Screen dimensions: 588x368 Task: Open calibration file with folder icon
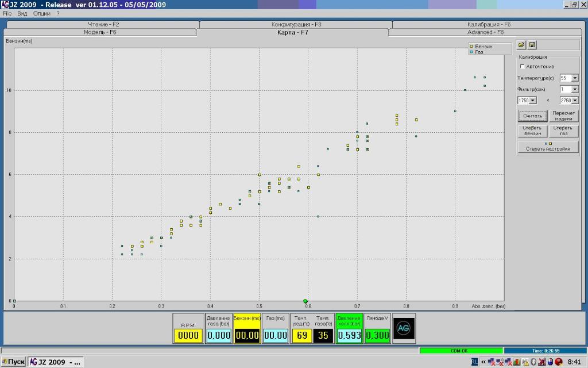click(x=521, y=45)
